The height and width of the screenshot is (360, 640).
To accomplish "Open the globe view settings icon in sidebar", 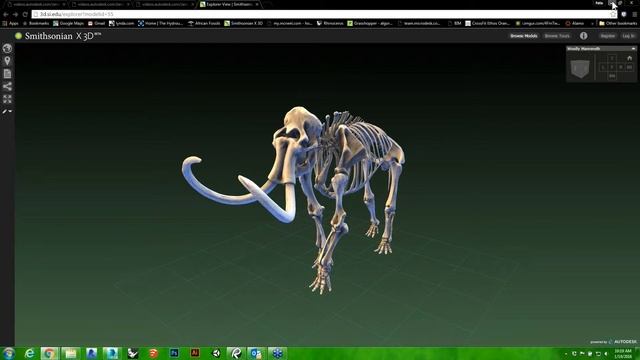I will (7, 49).
